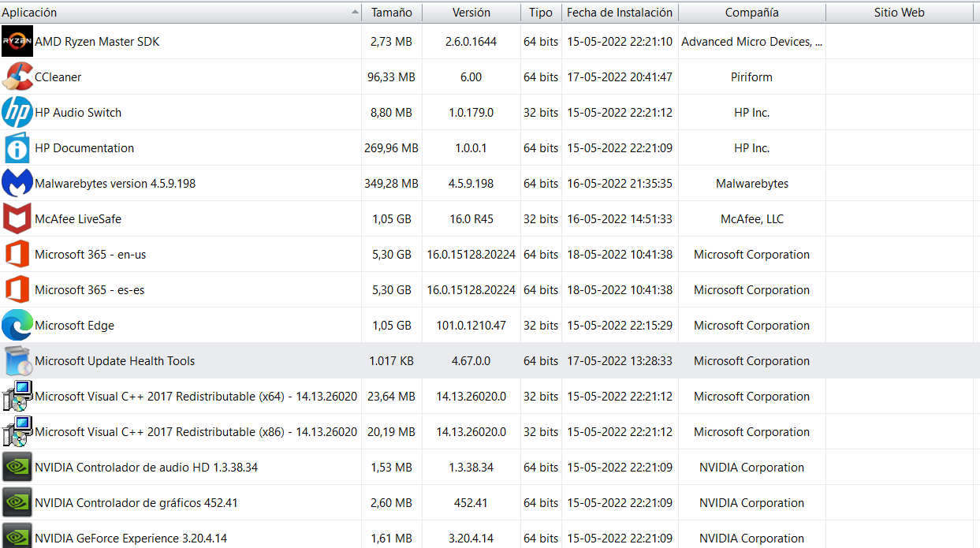Select Visual C++ 2017 Redistributable (x86) name
The height and width of the screenshot is (548, 980).
[196, 431]
